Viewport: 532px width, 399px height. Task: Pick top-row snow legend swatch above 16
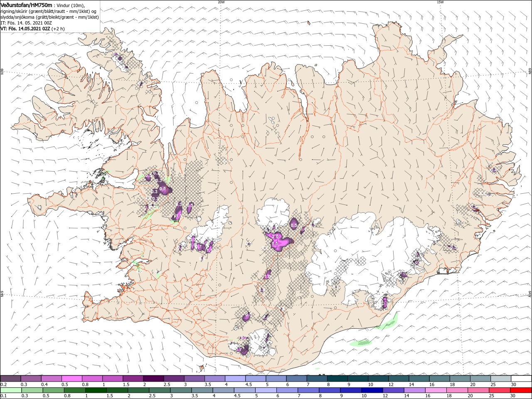[440, 379]
